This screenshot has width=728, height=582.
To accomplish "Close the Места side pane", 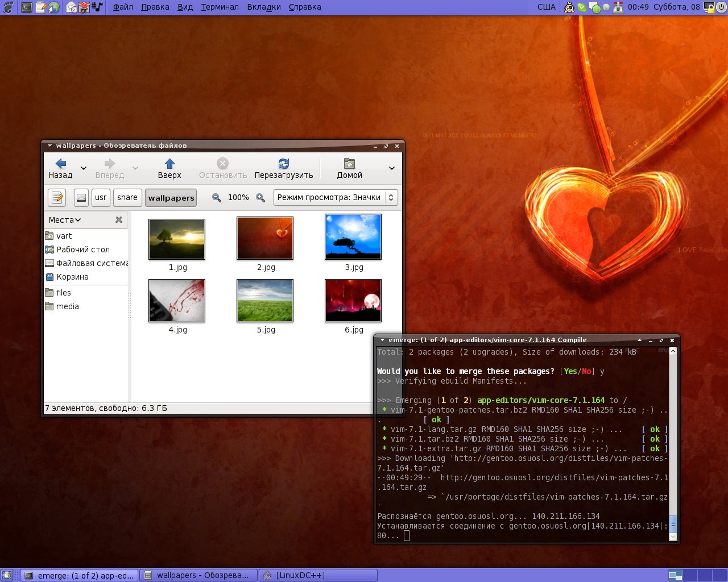I will [119, 219].
